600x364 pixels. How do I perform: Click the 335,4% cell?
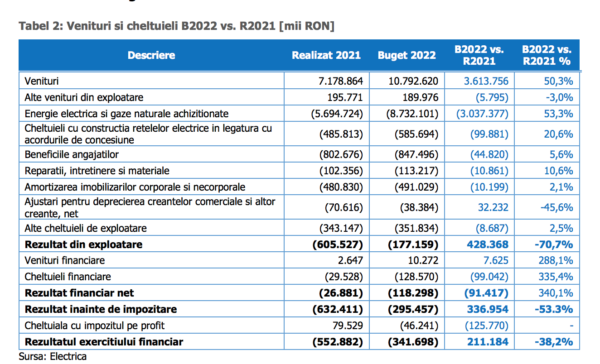[x=556, y=277]
